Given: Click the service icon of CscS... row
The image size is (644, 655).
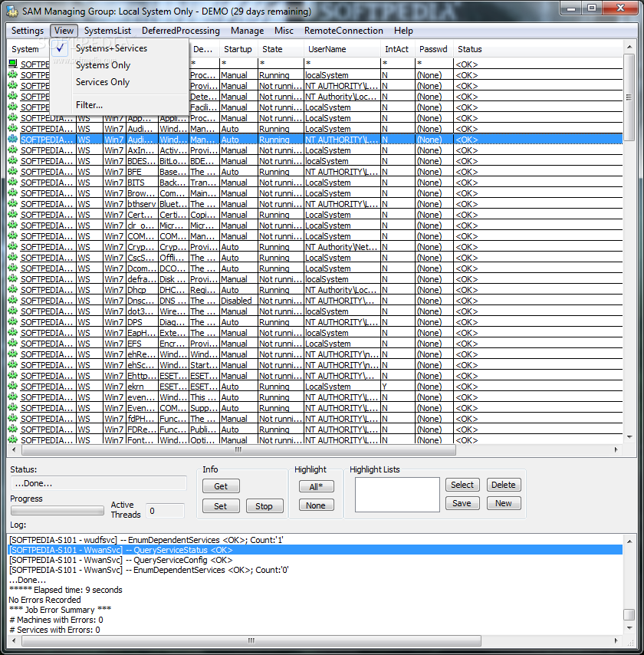Looking at the screenshot, I should (13, 257).
